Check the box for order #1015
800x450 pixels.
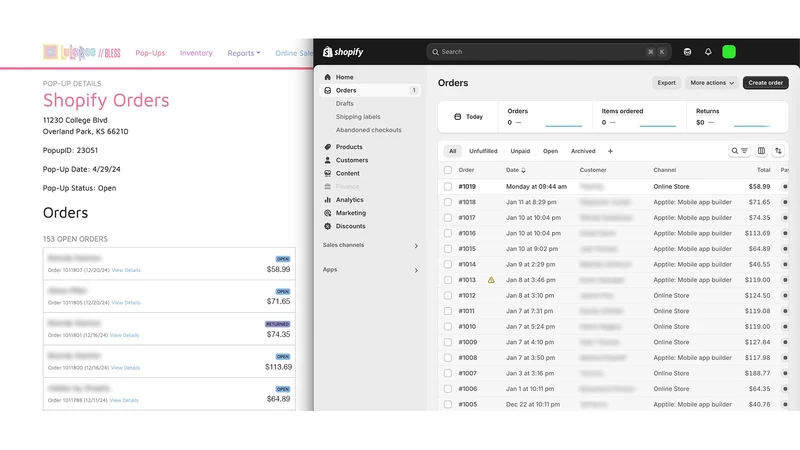(x=447, y=249)
